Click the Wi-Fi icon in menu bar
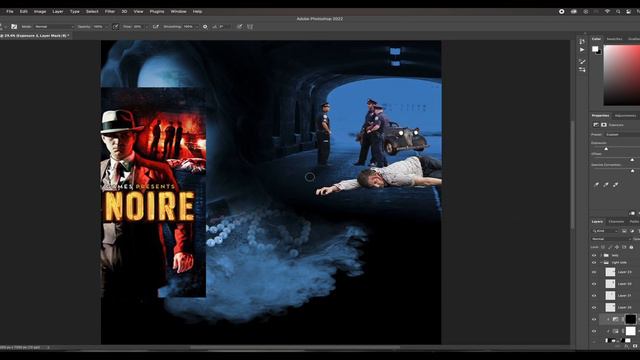The image size is (640, 360). (607, 11)
